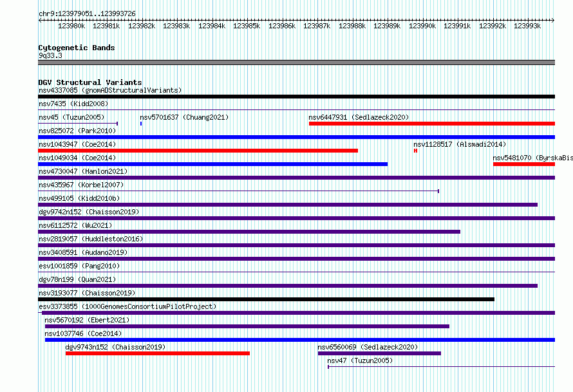Click the purple nsv6112572 variant bar
The width and height of the screenshot is (573, 392).
(249, 232)
